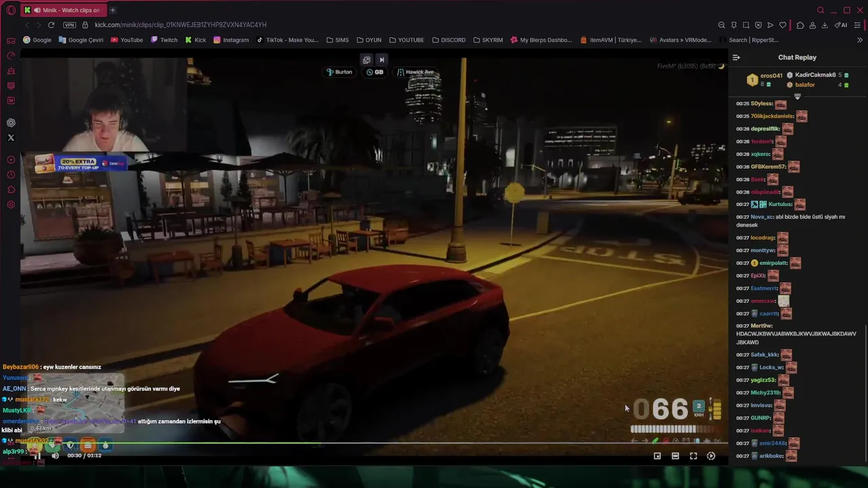The height and width of the screenshot is (488, 868).
Task: Click the Mert9w chat username
Action: 762,326
